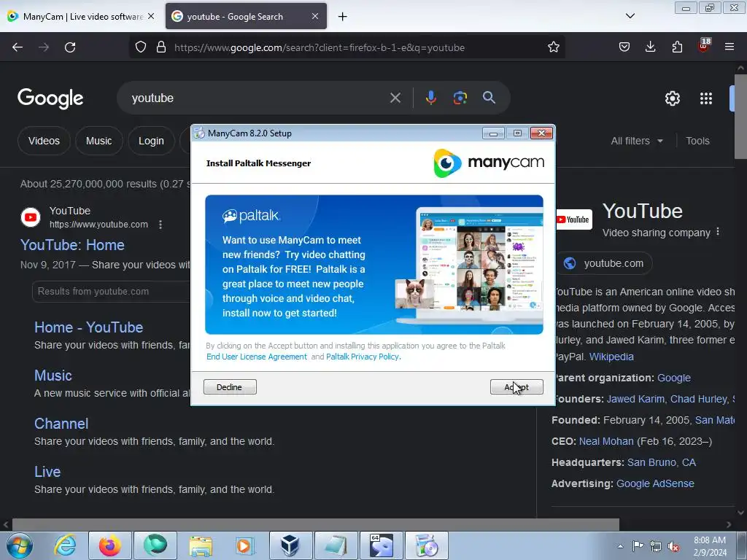The height and width of the screenshot is (560, 747).
Task: Start voice search with the microphone icon
Action: pos(430,98)
